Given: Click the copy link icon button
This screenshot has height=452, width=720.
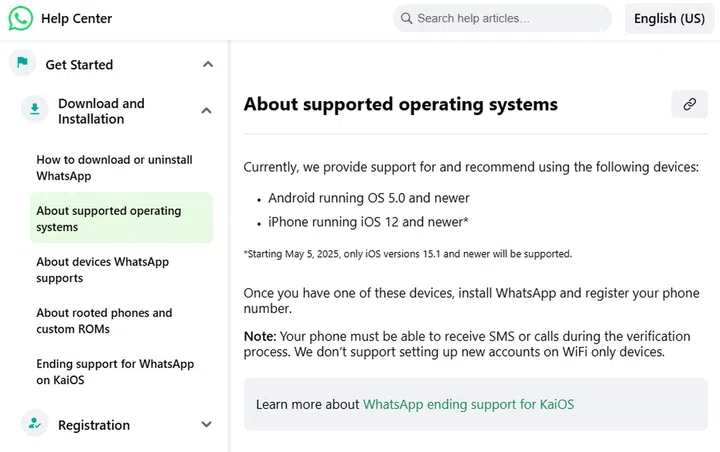Looking at the screenshot, I should click(x=689, y=104).
